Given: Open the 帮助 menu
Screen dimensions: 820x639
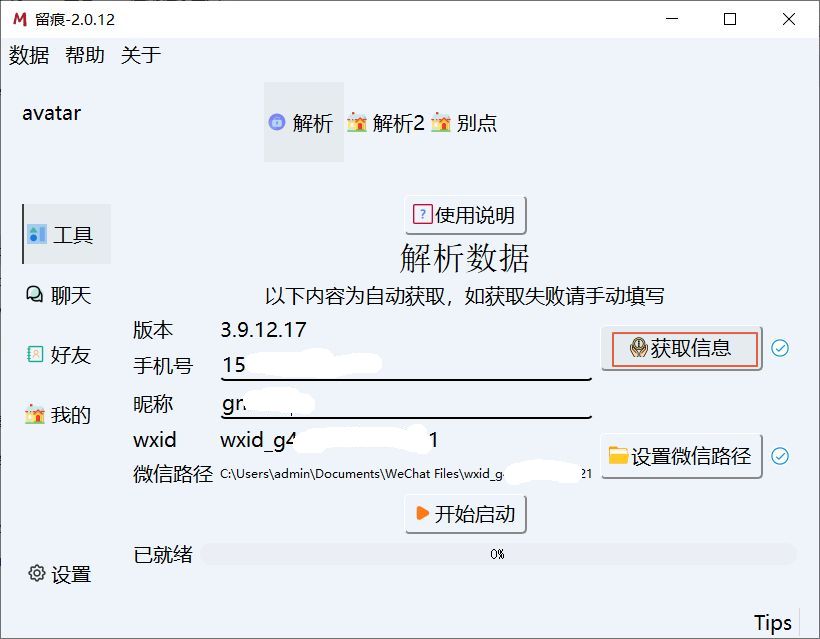Looking at the screenshot, I should coord(84,56).
